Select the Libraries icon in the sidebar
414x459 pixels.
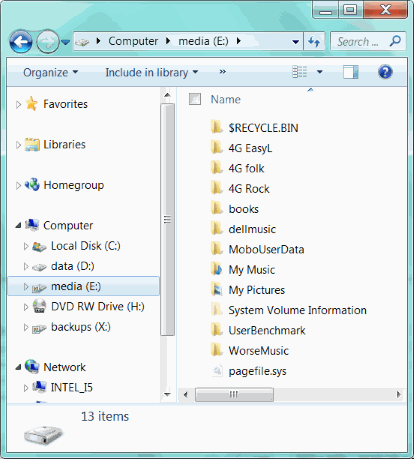[32, 145]
